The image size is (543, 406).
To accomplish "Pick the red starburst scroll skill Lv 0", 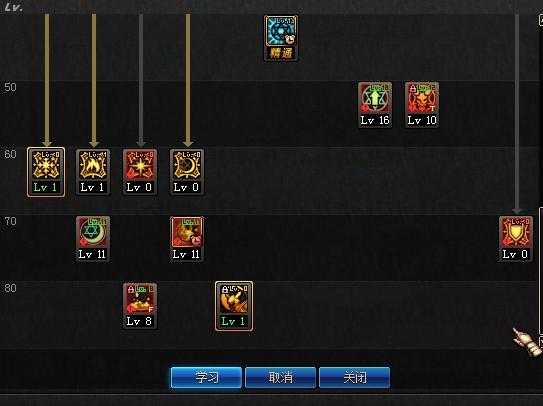I will (x=140, y=172).
